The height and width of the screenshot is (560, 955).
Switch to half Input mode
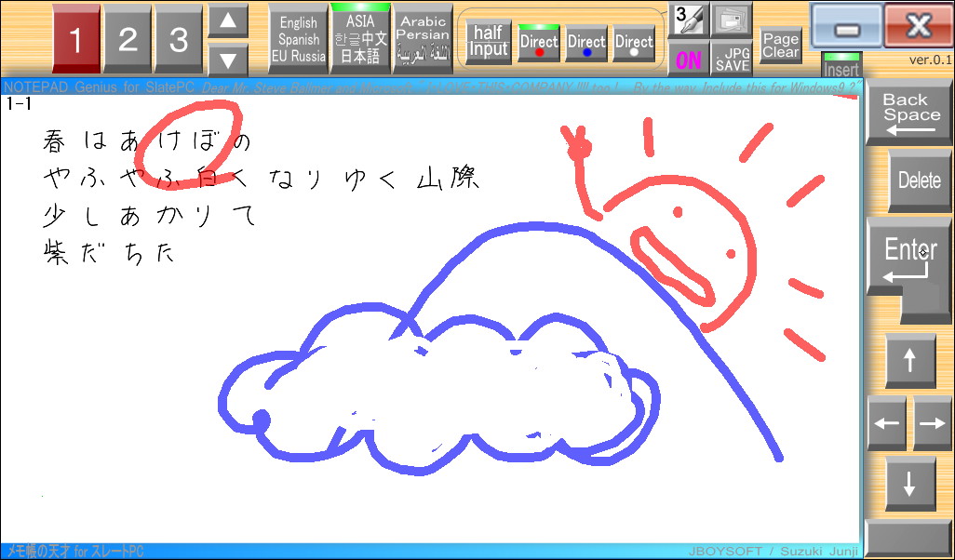pos(485,40)
